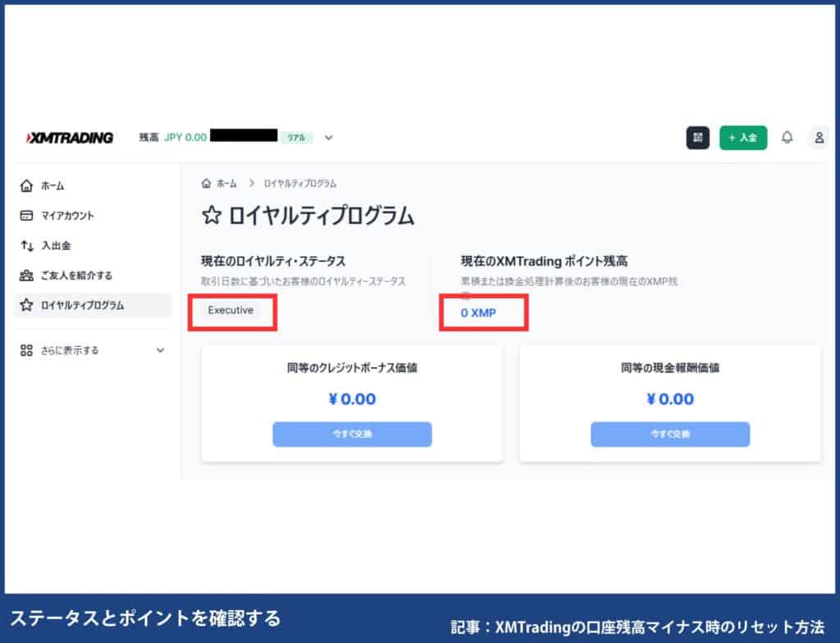This screenshot has width=840, height=643.
Task: Click the breadcrumb home icon
Action: [206, 184]
